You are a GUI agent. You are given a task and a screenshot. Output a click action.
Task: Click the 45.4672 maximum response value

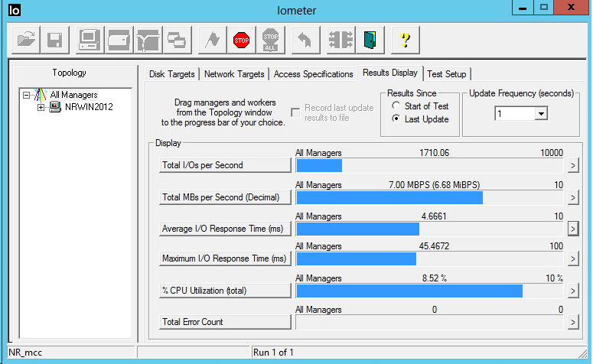(434, 246)
